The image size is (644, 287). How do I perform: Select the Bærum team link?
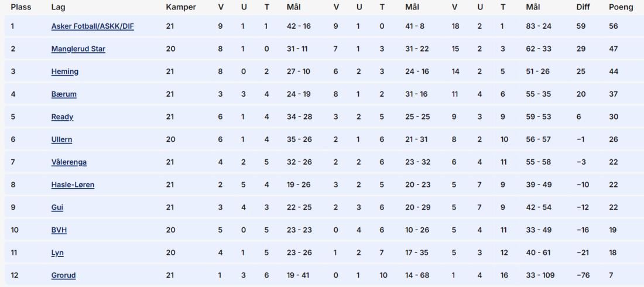64,94
